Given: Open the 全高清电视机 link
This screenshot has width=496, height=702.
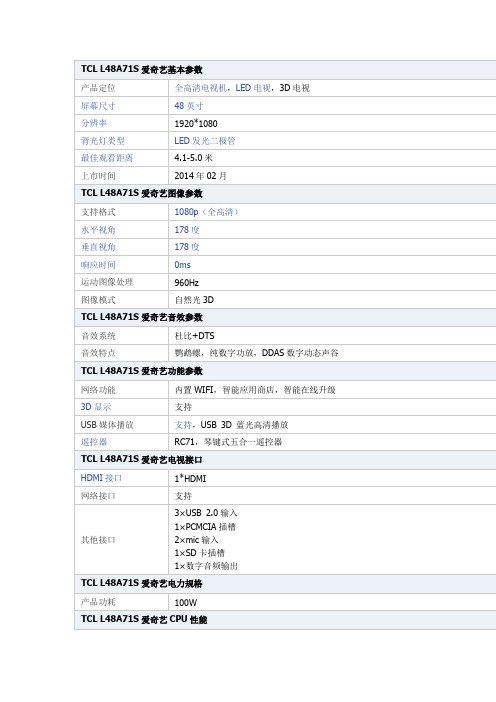Looking at the screenshot, I should click(x=201, y=88).
